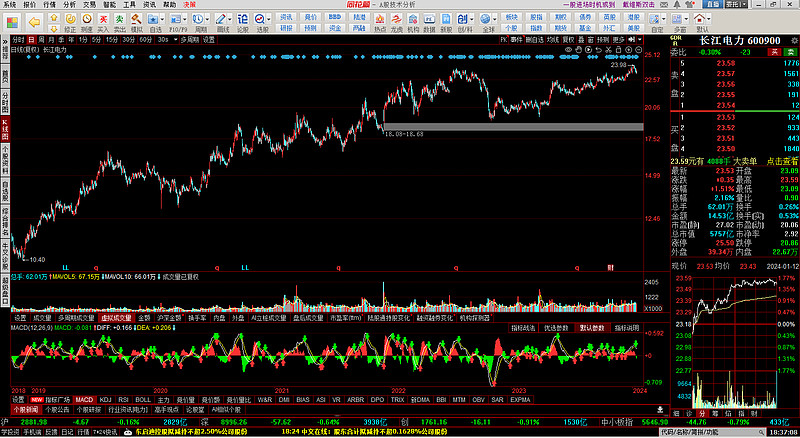Open the 个股公告 tab
The image size is (800, 438).
[57, 409]
